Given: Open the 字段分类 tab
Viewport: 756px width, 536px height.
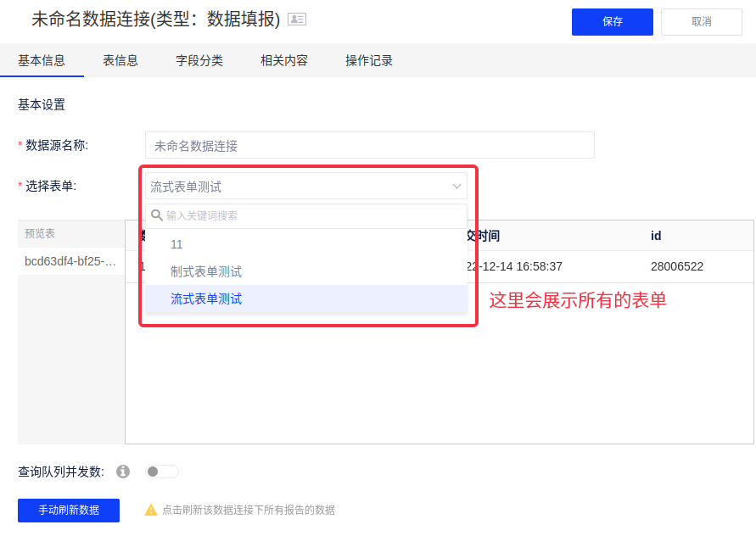Looking at the screenshot, I should pos(199,60).
